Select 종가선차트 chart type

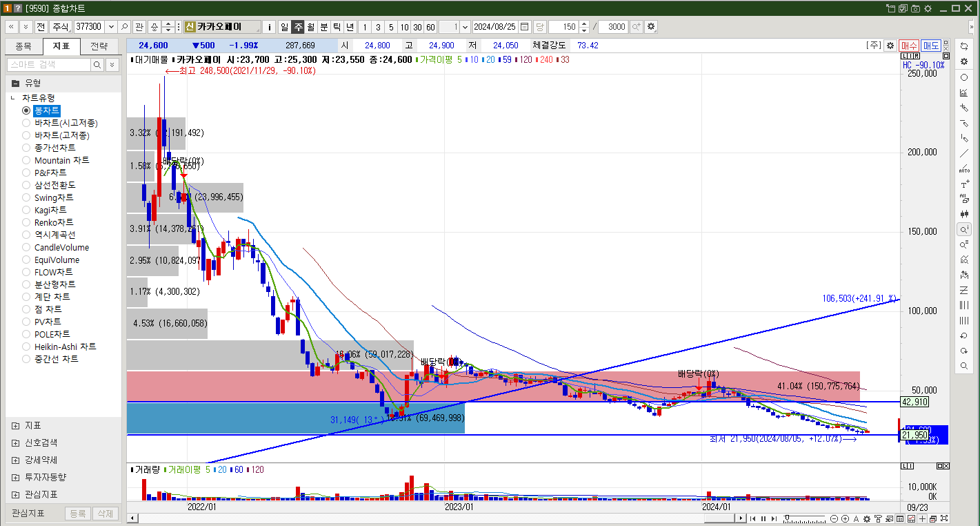point(49,148)
